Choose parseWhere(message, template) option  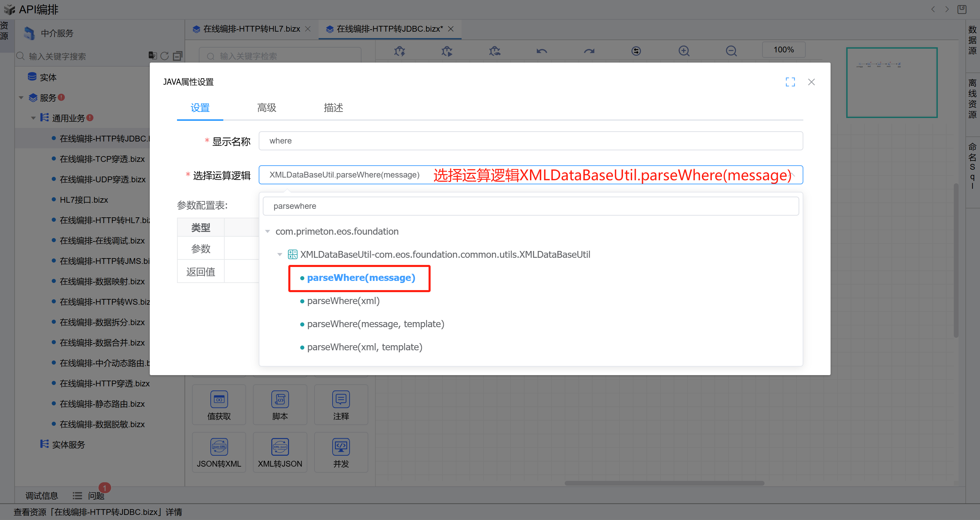coord(375,324)
